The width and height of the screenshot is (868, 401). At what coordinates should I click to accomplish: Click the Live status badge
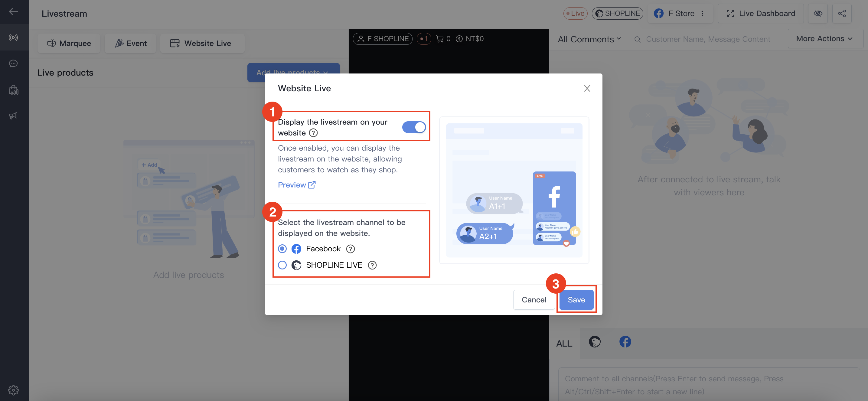(x=575, y=14)
